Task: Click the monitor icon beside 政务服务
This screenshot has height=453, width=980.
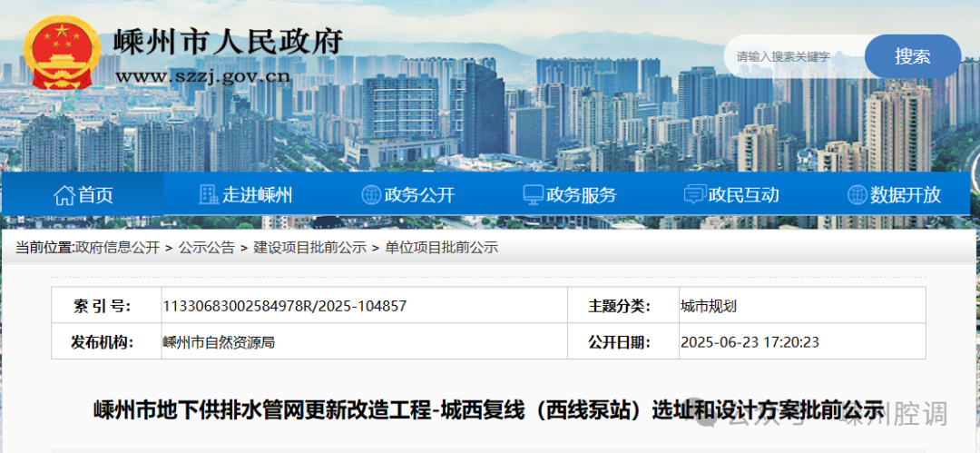Action: point(533,195)
